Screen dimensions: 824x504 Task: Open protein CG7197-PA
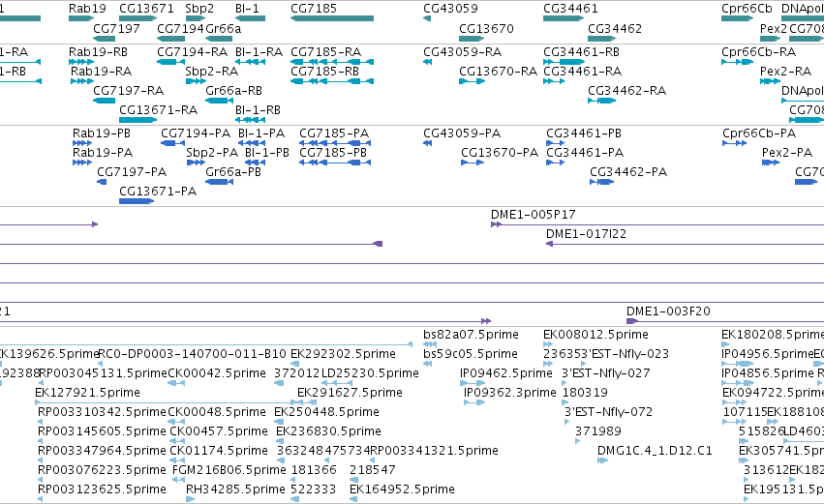132,171
